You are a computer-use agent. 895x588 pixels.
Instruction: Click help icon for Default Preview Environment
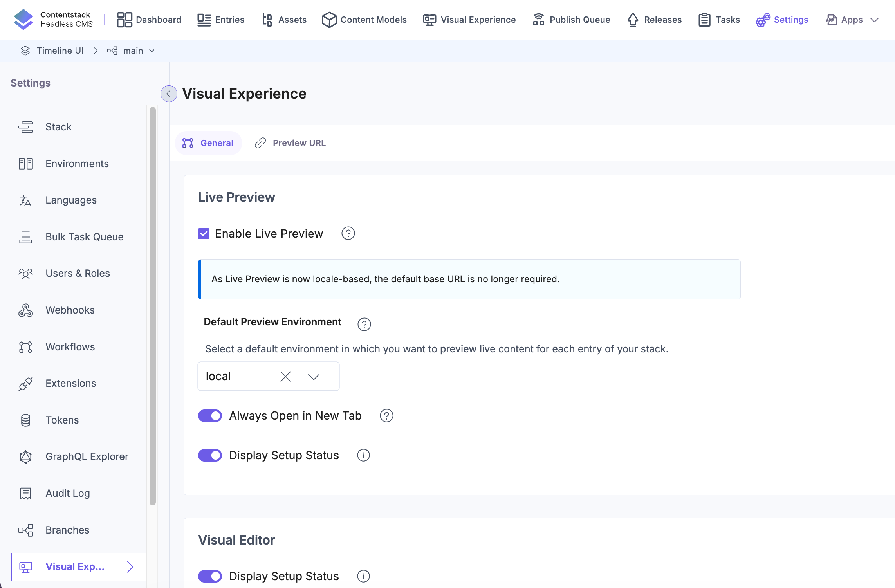tap(364, 324)
